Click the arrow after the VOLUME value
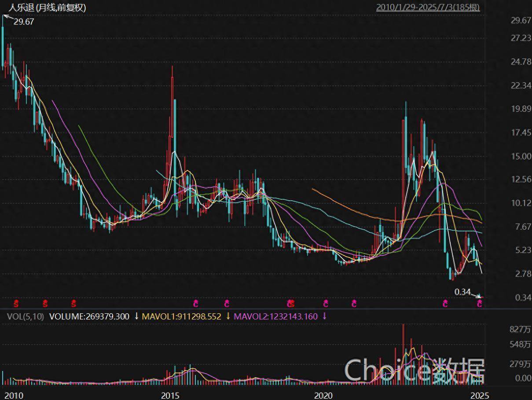 click(136, 316)
